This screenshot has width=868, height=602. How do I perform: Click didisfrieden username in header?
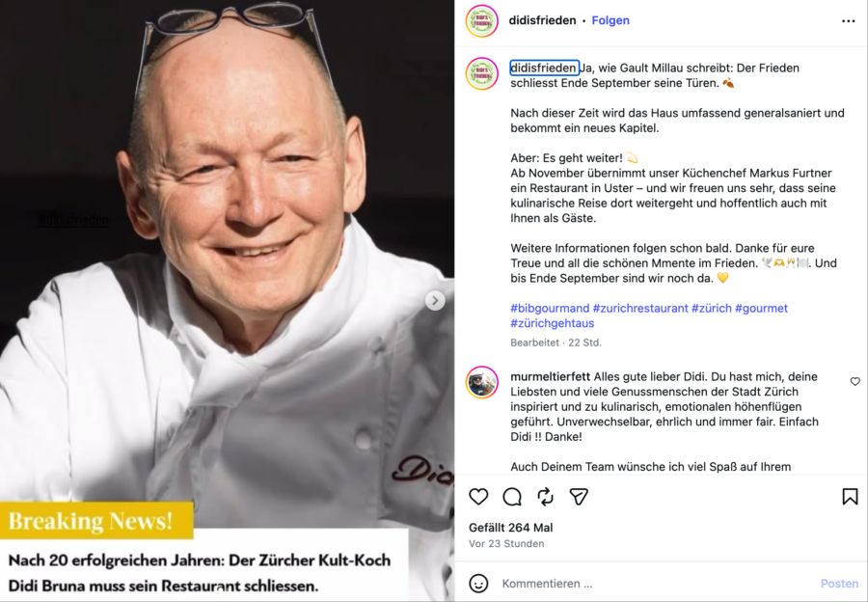(542, 20)
